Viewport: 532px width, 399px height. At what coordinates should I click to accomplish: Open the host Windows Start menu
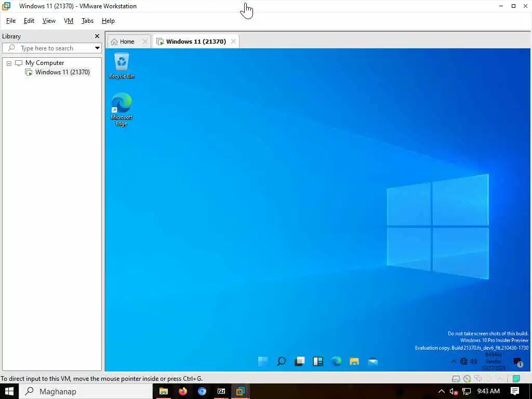pos(9,391)
